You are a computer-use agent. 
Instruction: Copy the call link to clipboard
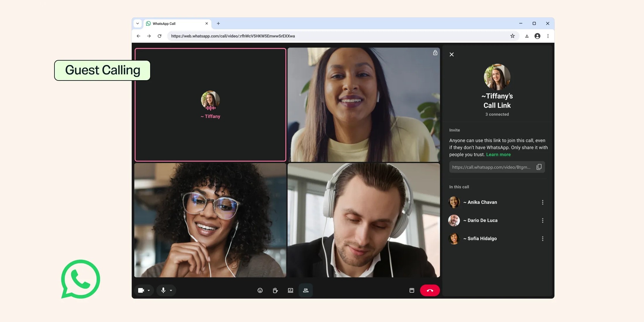click(x=539, y=167)
